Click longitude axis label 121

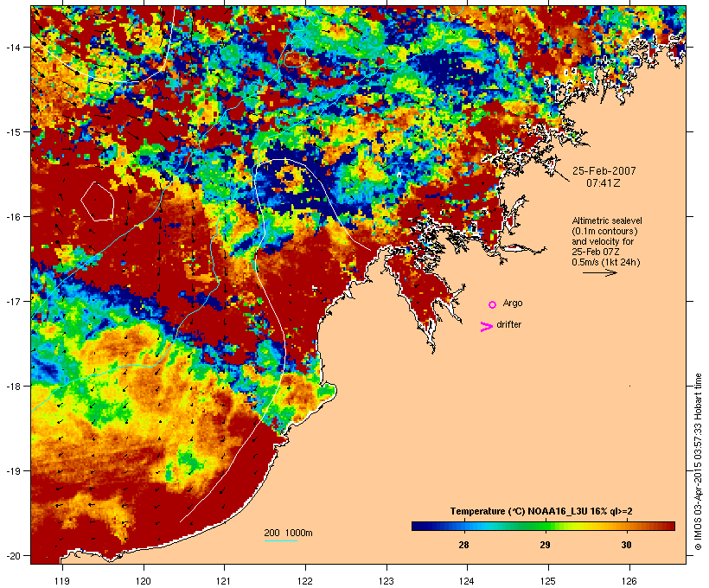[224, 581]
